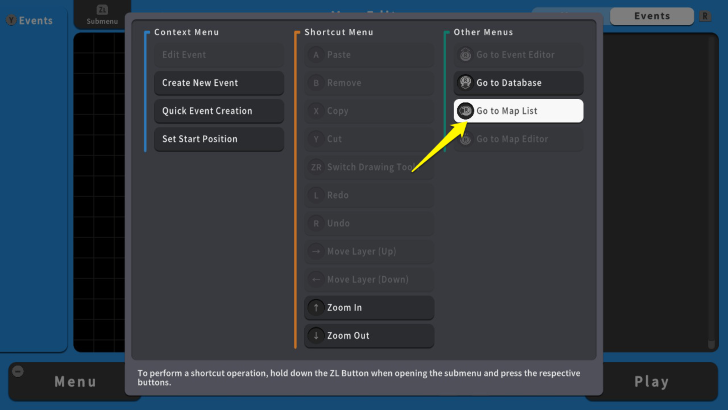Click the Go to Map List icon

pos(465,111)
